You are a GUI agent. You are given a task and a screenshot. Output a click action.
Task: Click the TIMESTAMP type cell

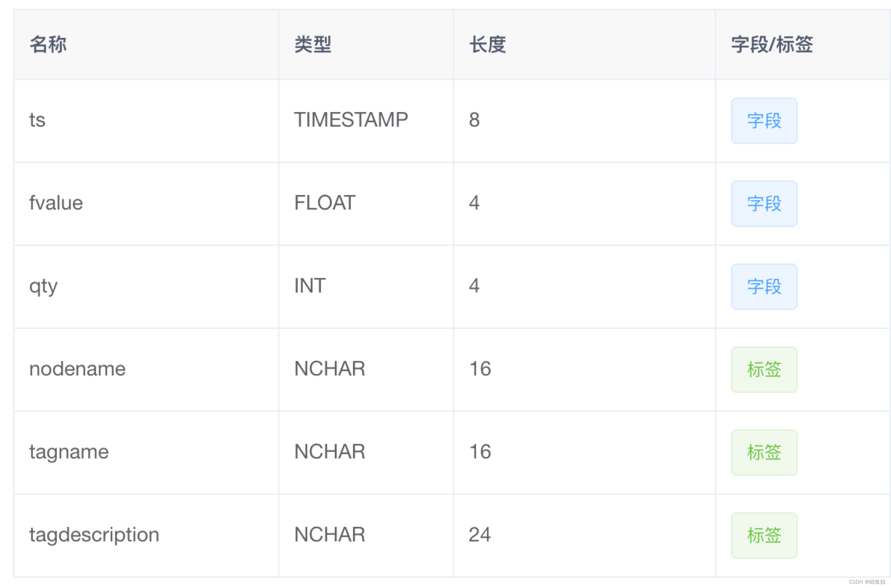point(351,120)
